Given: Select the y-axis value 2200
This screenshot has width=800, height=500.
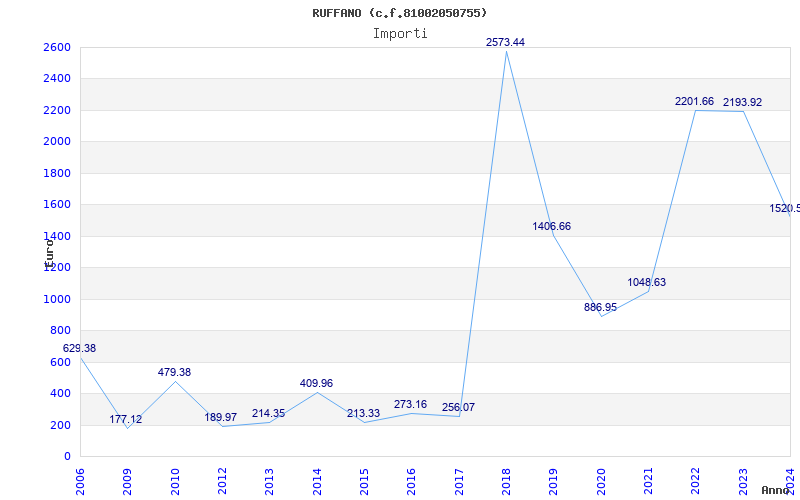Looking at the screenshot, I should click(x=57, y=110).
